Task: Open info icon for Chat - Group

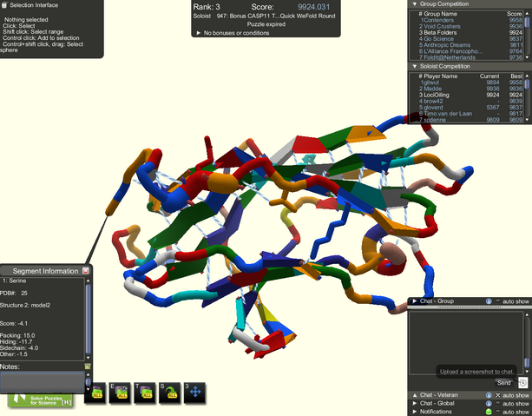Action: point(489,301)
